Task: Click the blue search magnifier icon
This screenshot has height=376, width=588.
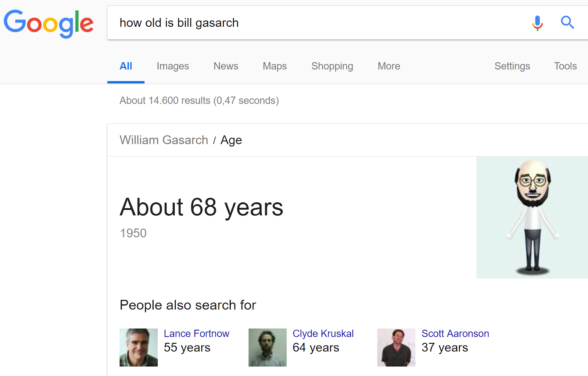Action: tap(567, 23)
